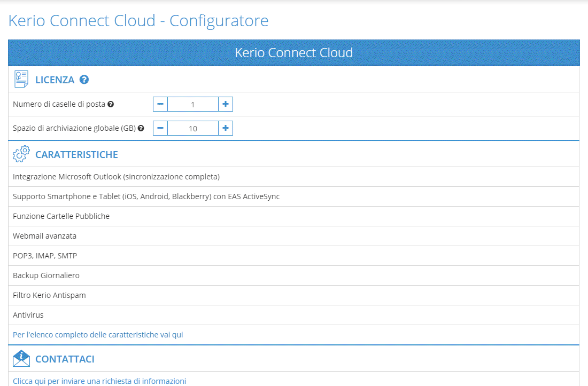Select the 'Backup Giornaliero' row
The width and height of the screenshot is (588, 386).
[294, 275]
